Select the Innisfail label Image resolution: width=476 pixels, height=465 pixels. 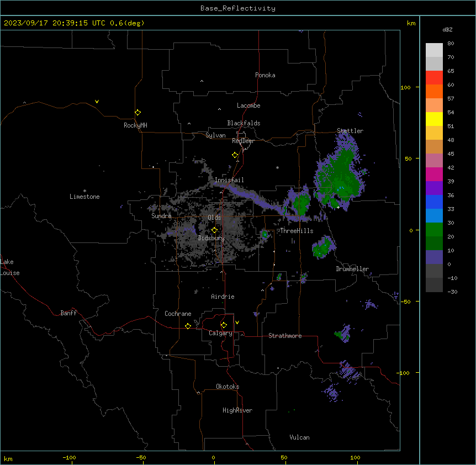tap(229, 180)
